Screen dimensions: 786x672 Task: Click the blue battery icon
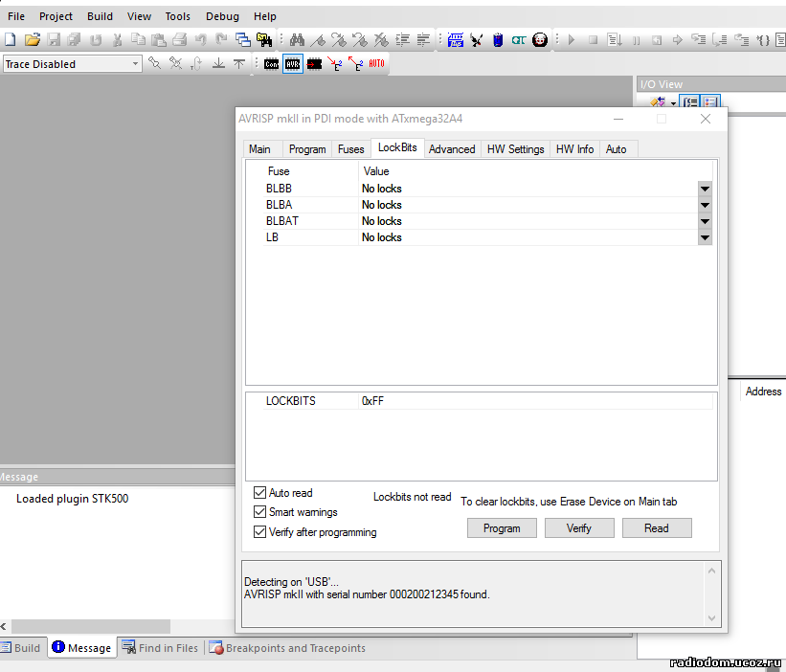498,39
